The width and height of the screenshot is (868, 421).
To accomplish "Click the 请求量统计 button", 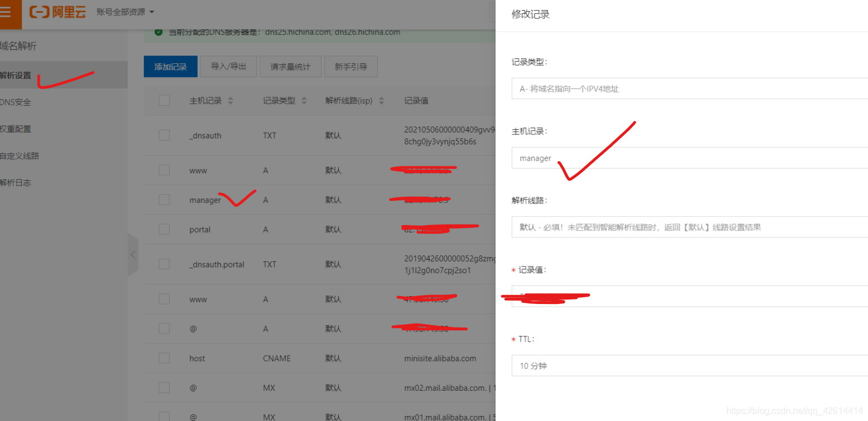I will tap(290, 67).
